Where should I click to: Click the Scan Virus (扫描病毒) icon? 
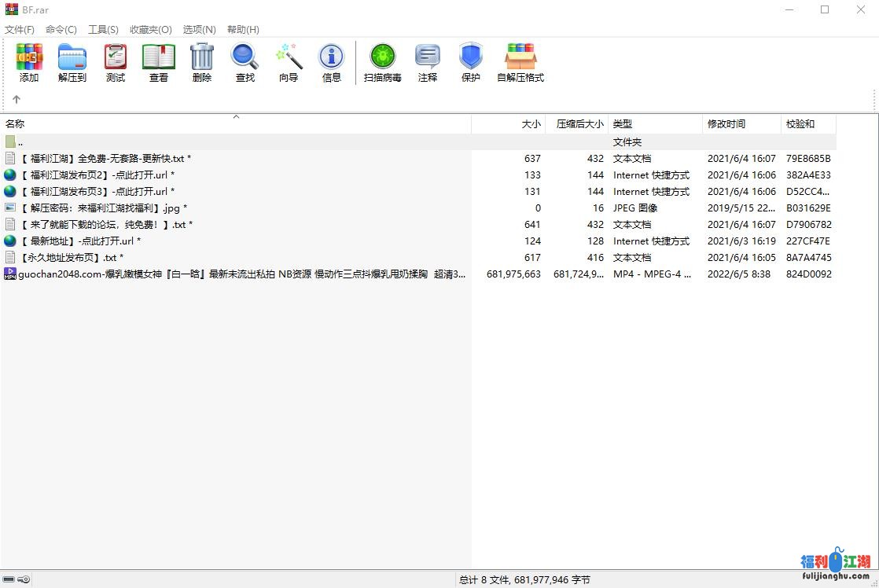point(383,63)
